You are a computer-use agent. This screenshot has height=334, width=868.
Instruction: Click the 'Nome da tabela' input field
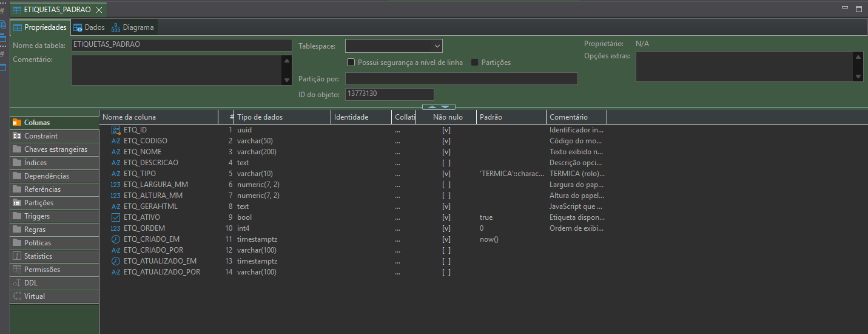tap(181, 45)
